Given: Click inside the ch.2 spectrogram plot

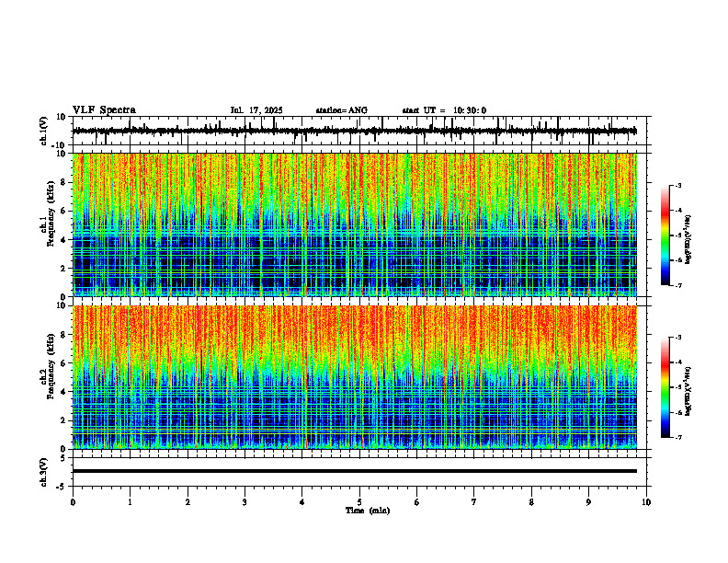Looking at the screenshot, I should (355, 377).
